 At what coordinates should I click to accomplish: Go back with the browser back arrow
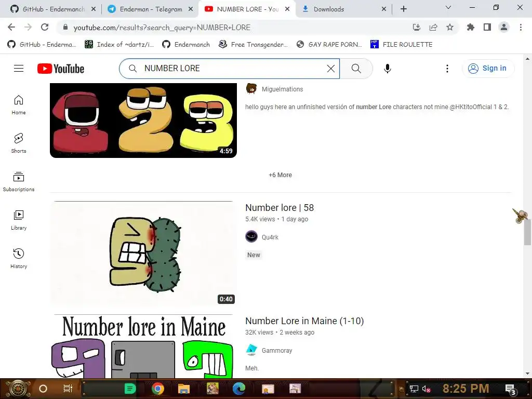point(11,27)
